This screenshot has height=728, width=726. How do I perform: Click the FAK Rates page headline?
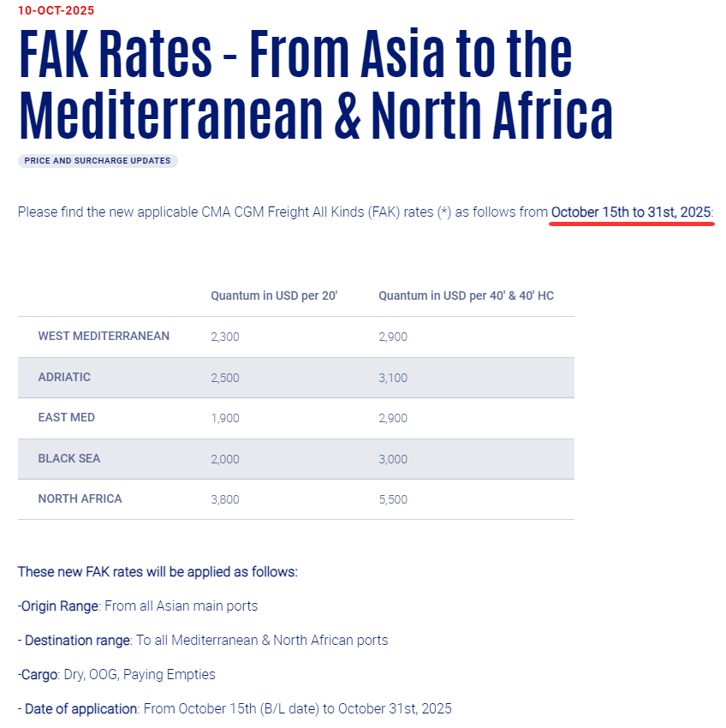point(315,86)
